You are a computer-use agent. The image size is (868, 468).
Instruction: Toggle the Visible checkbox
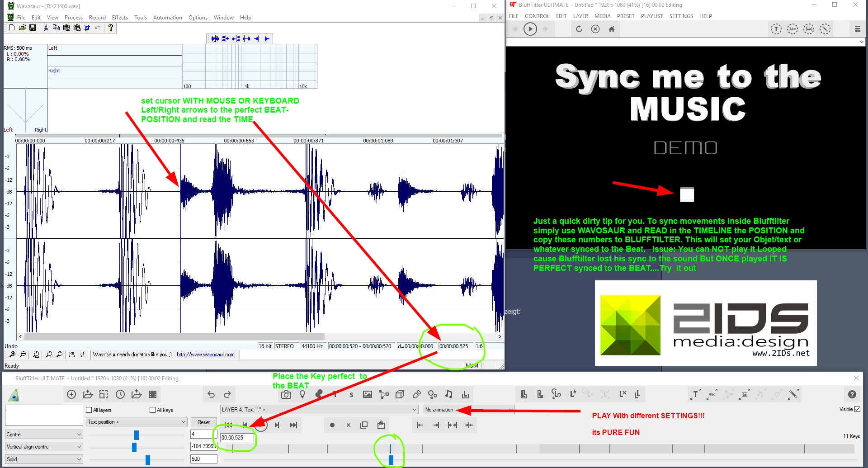(x=857, y=409)
